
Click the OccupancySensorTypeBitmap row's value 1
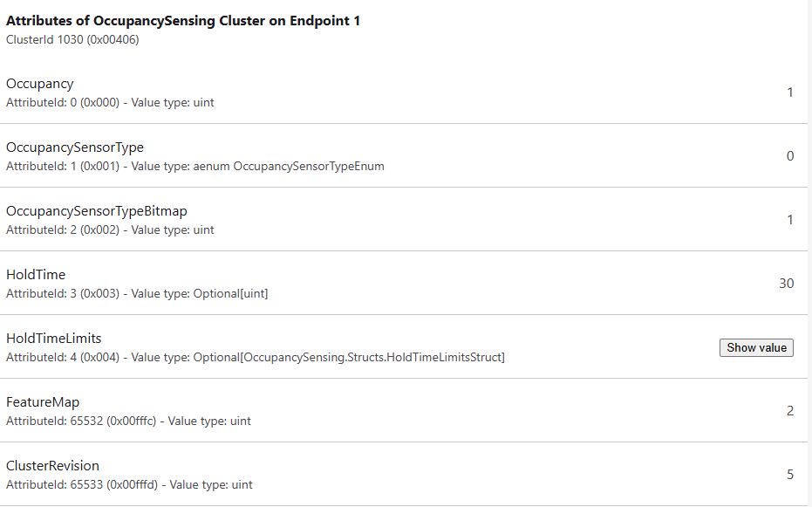790,220
